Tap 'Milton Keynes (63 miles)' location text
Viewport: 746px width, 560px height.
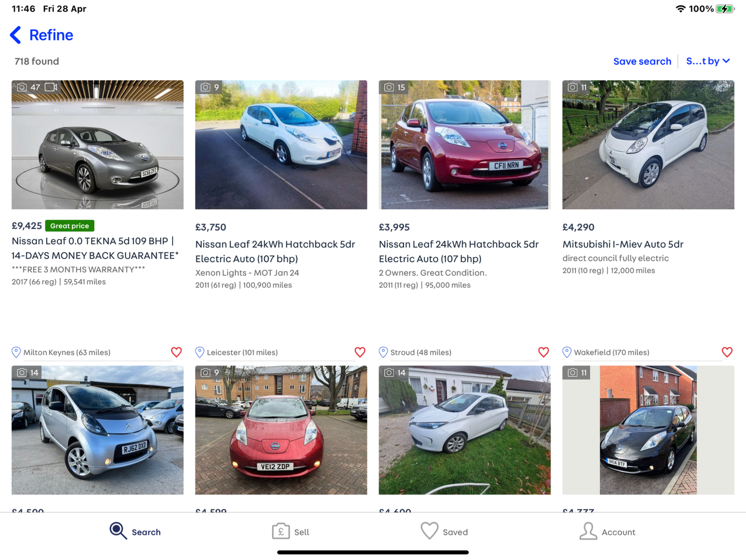(67, 352)
